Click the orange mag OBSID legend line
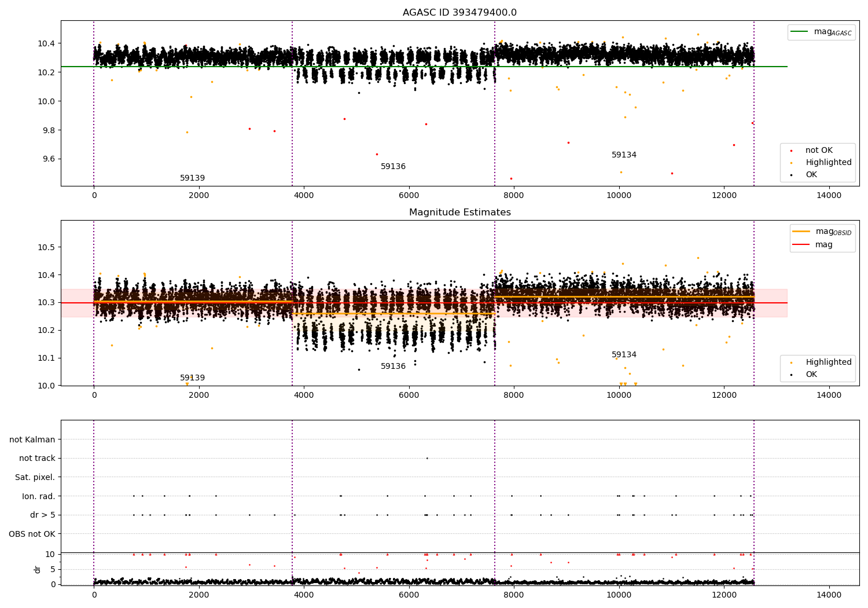Screen dimensions: 868x608 tap(801, 232)
